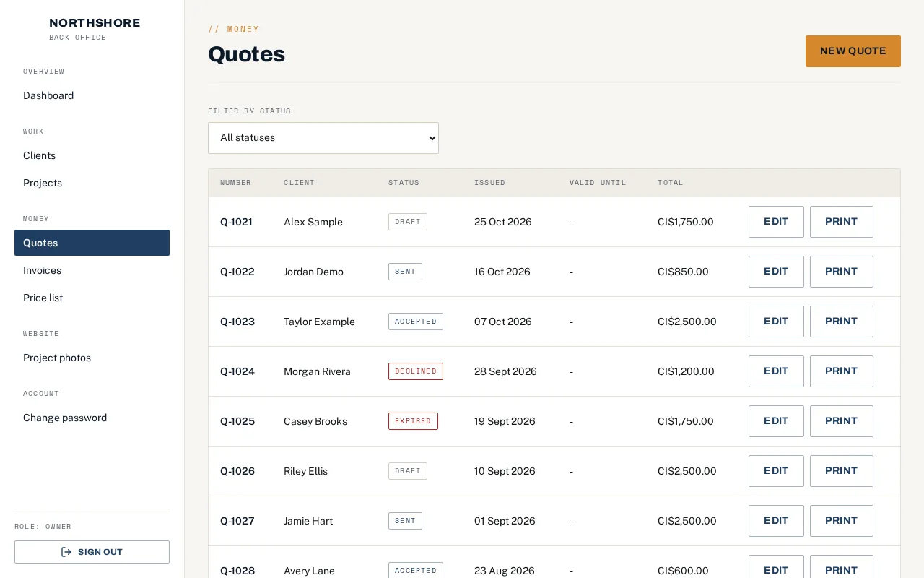The height and width of the screenshot is (578, 924).
Task: Print quote Q-1021
Action: click(x=842, y=222)
